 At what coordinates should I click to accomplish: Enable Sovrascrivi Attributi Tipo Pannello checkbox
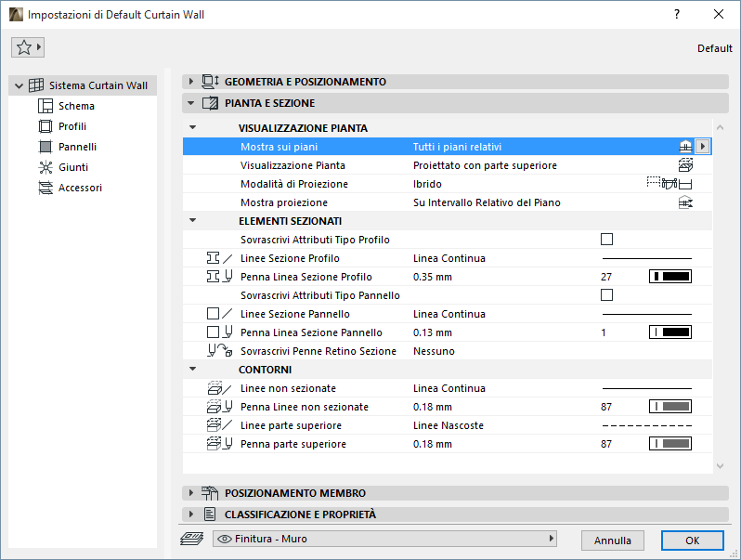click(607, 295)
